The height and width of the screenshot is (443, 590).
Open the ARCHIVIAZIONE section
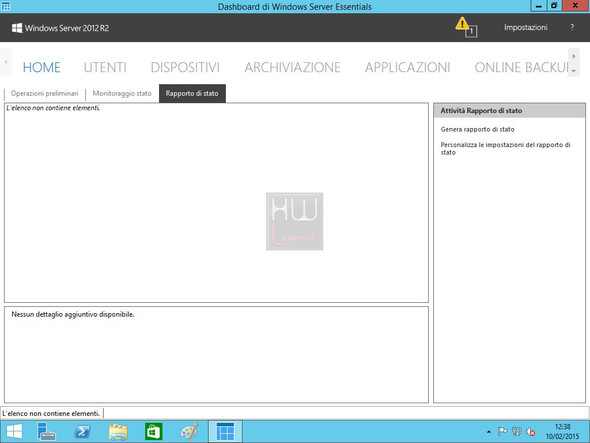pyautogui.click(x=292, y=67)
